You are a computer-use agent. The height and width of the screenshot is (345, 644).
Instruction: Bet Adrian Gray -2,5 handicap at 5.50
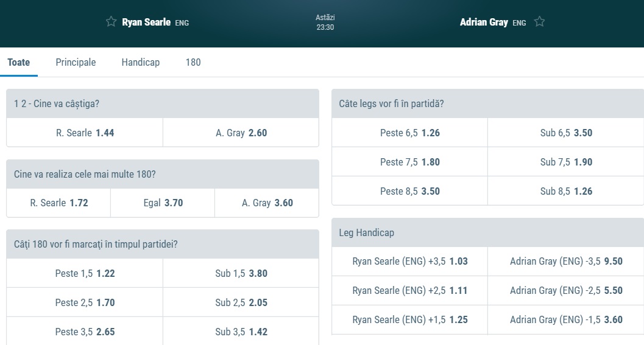(566, 291)
